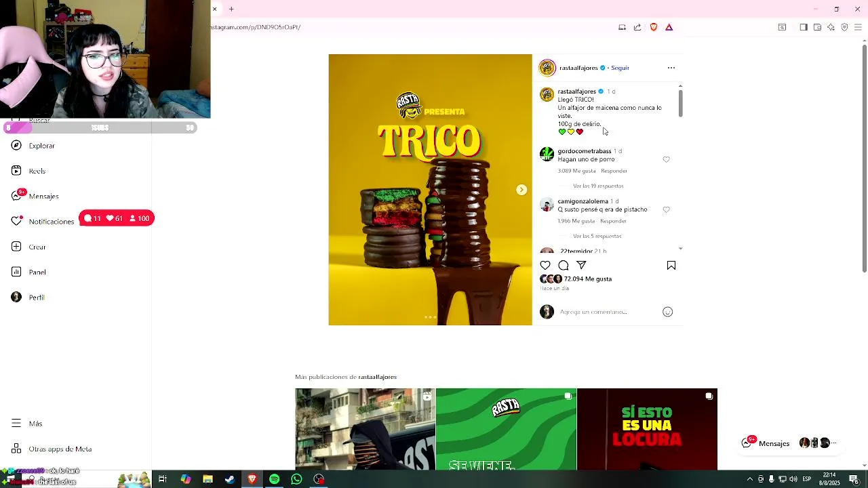Screen dimensions: 868x488
Task: Expand Ver las 5 respuestas
Action: point(597,236)
